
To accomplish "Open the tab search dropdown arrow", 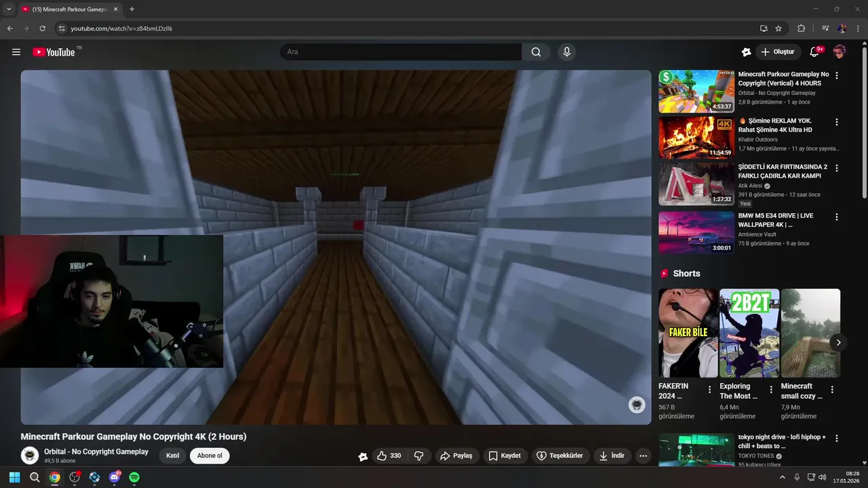I will click(8, 9).
